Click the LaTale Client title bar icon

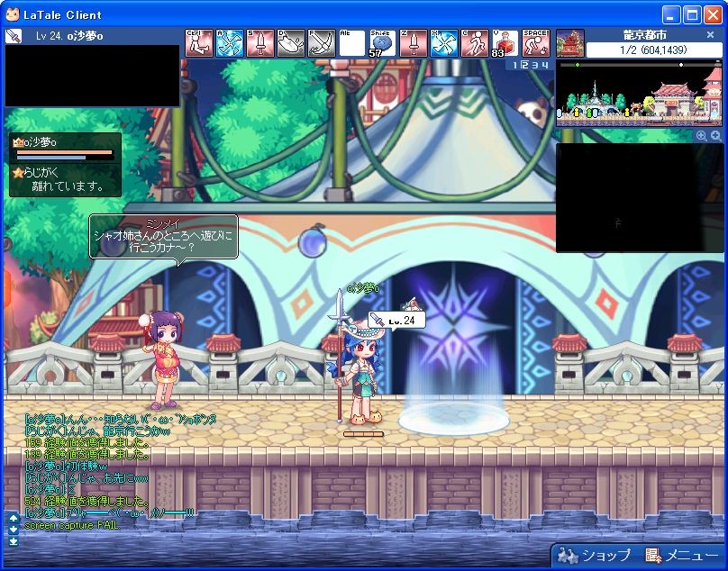[13, 14]
